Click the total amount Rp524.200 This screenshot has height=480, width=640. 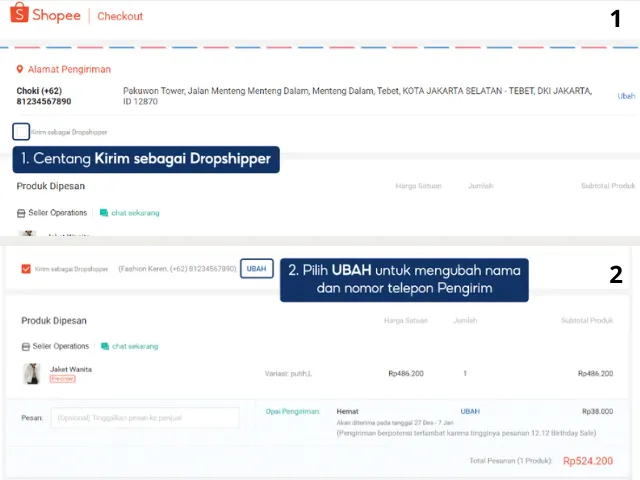pos(588,461)
